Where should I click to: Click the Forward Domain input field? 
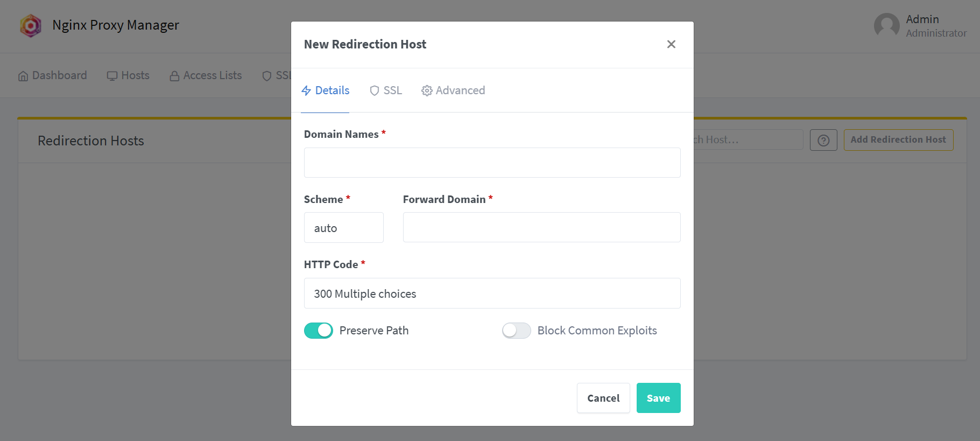click(541, 227)
